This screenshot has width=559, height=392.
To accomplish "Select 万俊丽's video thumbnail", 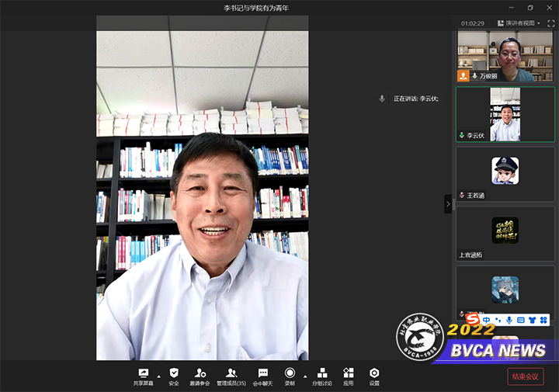I will coord(505,56).
